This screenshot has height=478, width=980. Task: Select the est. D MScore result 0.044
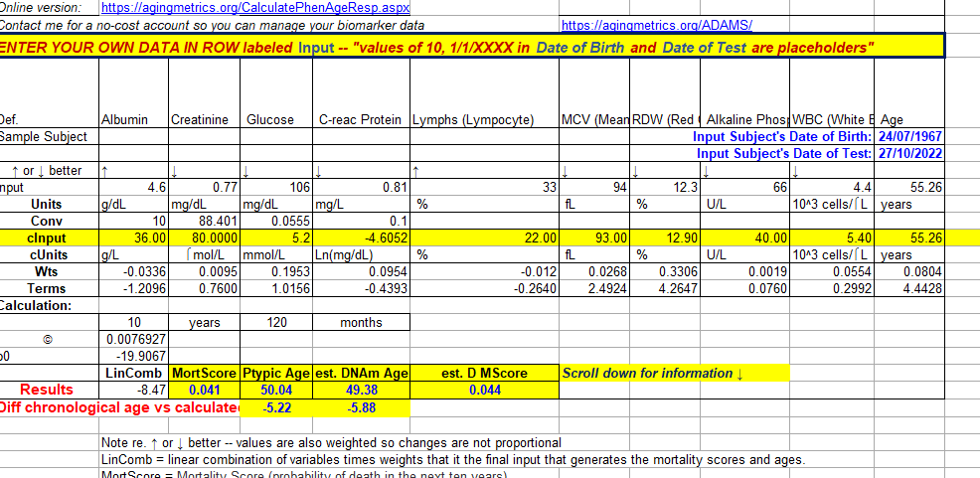tap(484, 390)
